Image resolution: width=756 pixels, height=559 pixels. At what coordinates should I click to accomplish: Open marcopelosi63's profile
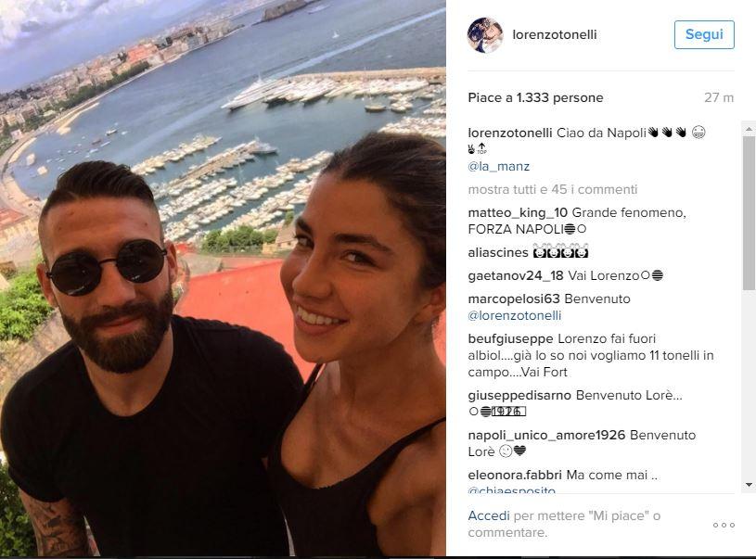point(514,299)
